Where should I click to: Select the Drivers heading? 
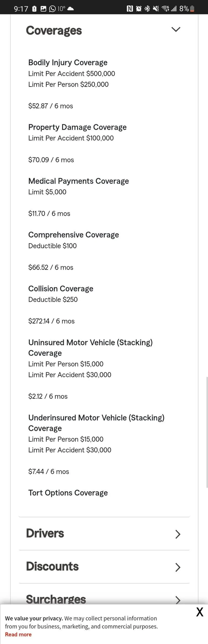point(45,533)
